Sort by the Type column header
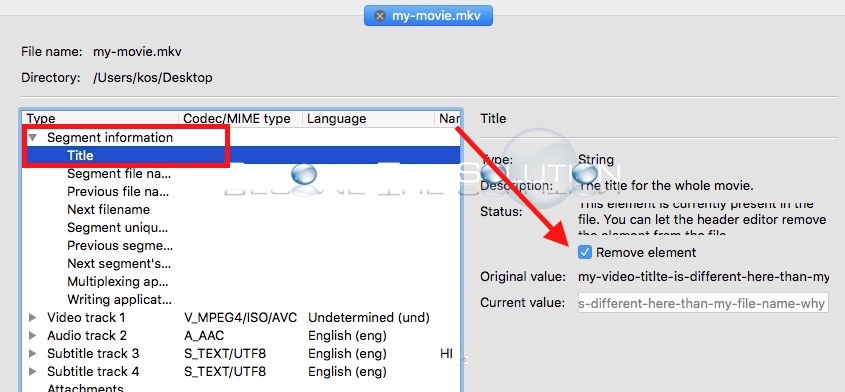This screenshot has height=392, width=845. (x=100, y=119)
